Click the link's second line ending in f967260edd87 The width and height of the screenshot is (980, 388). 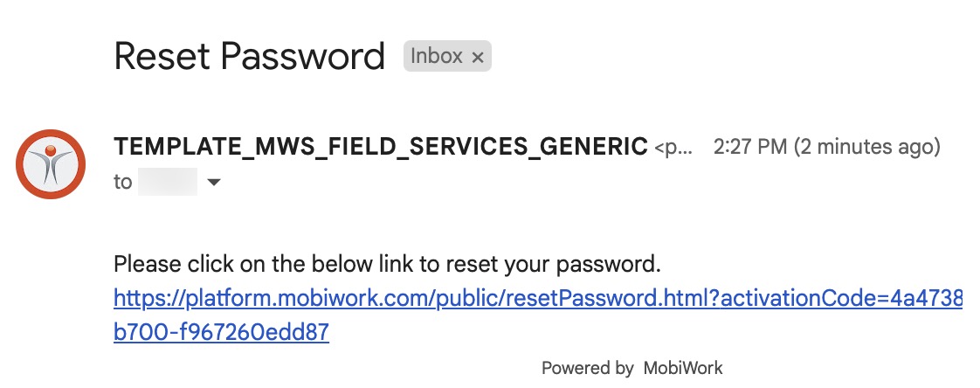(221, 333)
